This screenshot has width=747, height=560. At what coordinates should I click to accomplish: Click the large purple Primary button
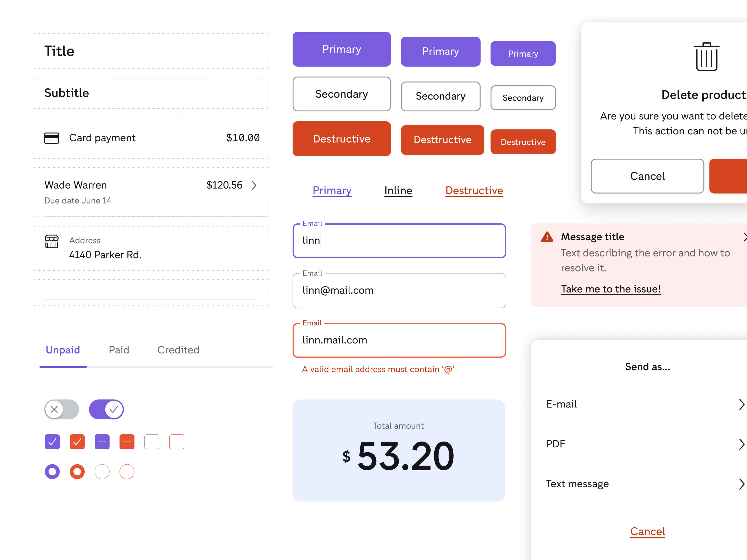341,49
